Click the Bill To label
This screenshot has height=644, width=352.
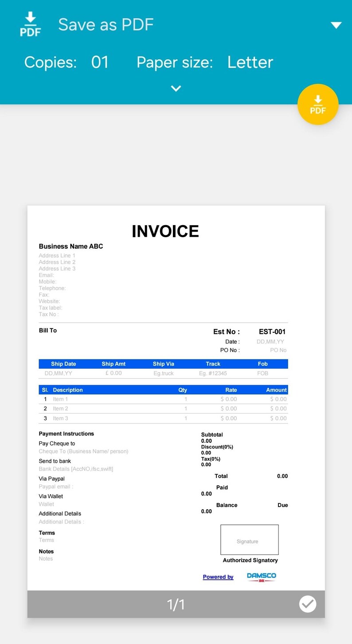point(48,330)
